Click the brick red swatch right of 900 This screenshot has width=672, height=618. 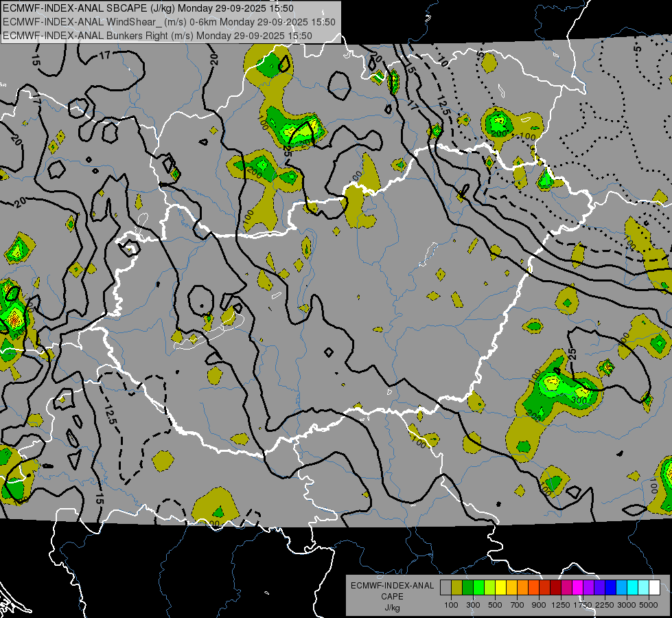[x=545, y=587]
